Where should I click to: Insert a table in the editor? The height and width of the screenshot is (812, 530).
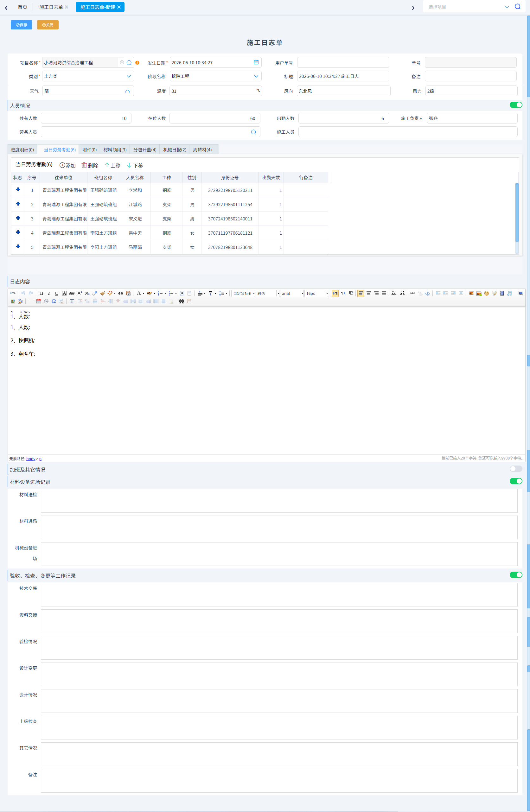(72, 301)
